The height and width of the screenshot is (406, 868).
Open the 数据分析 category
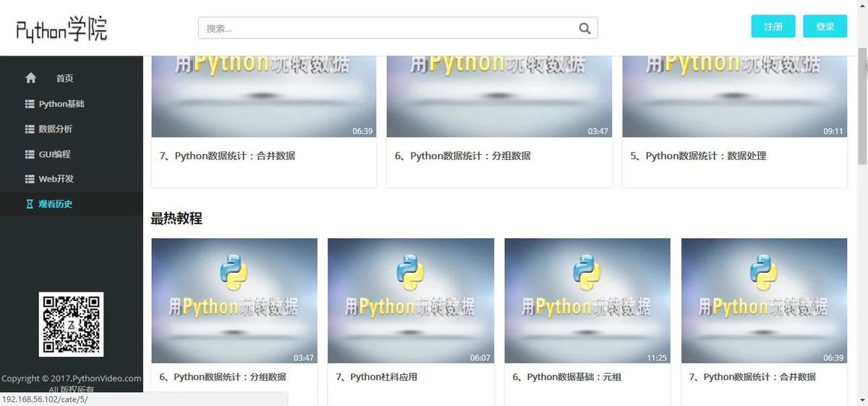tap(56, 130)
